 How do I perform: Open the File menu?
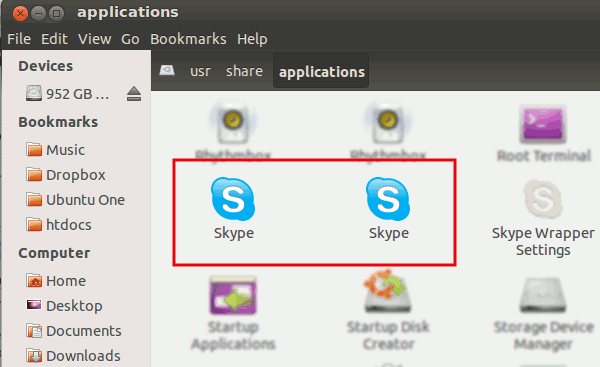[x=19, y=39]
